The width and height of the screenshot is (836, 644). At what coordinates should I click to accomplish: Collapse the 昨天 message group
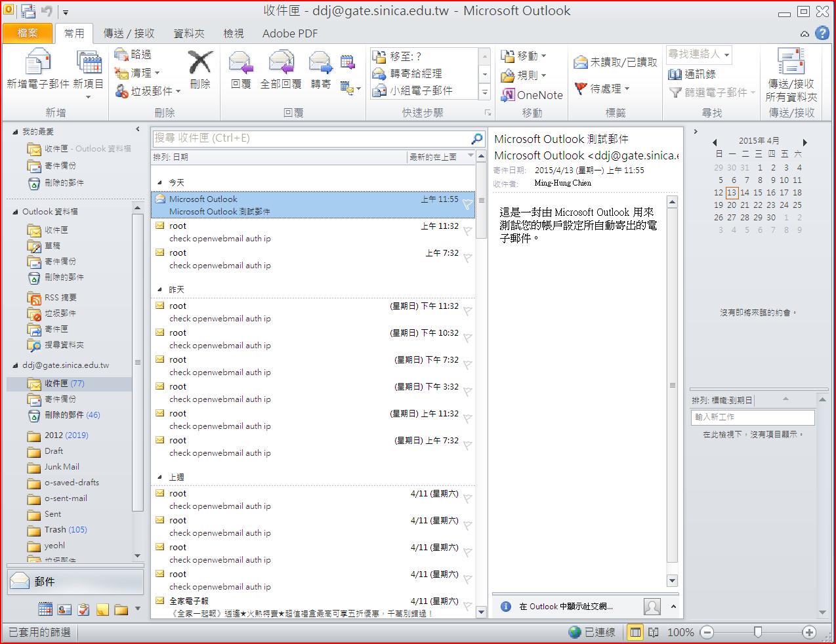tap(159, 290)
